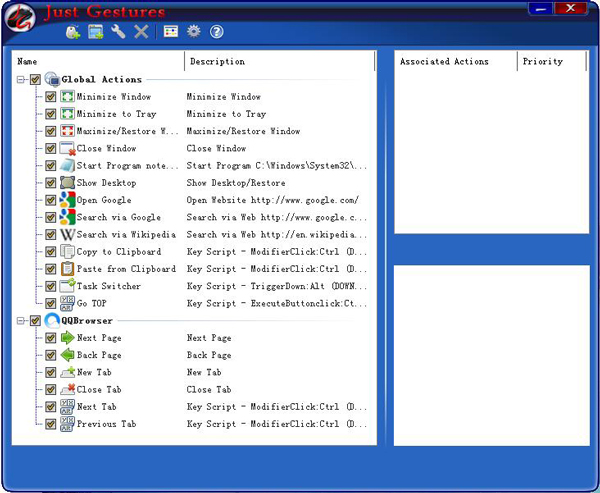Image resolution: width=600 pixels, height=493 pixels.
Task: Click the Wikipedia W icon
Action: coord(67,234)
